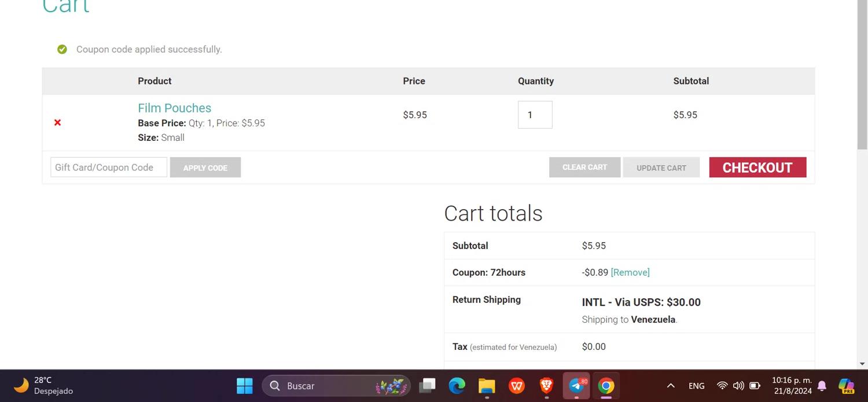868x402 pixels.
Task: Open the notification bell in the tray
Action: (822, 386)
